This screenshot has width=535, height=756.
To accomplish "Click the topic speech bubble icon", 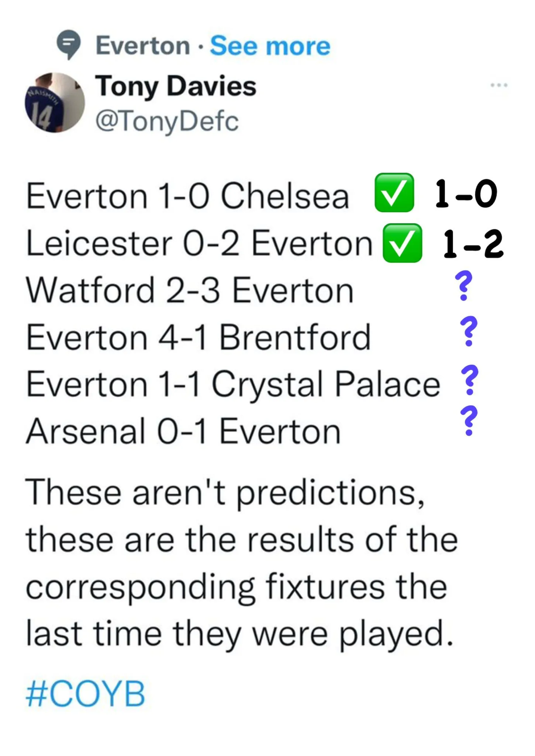I will click(69, 44).
